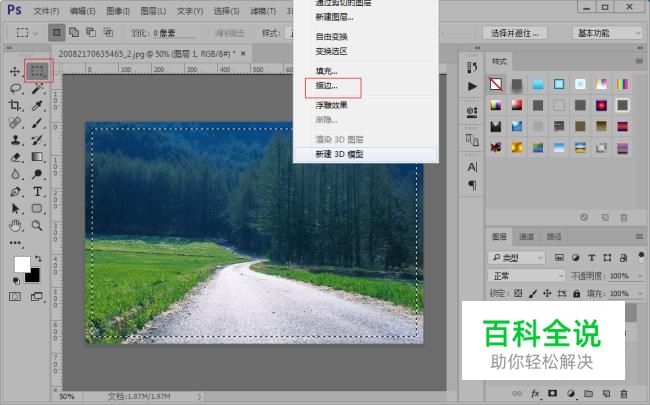Screen dimensions: 650x405
Task: Open the Character panel A icon
Action: [x=472, y=167]
